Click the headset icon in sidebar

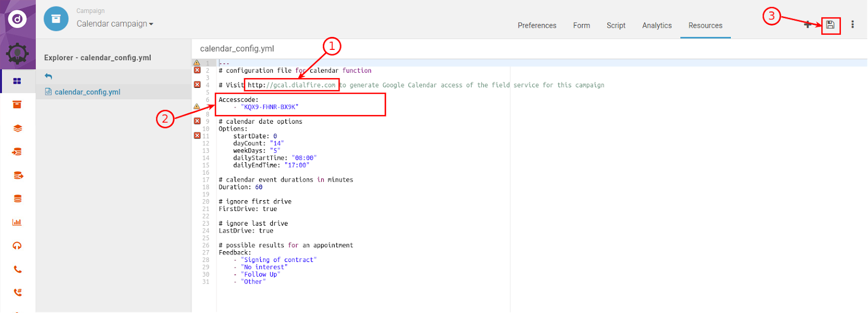pyautogui.click(x=17, y=246)
